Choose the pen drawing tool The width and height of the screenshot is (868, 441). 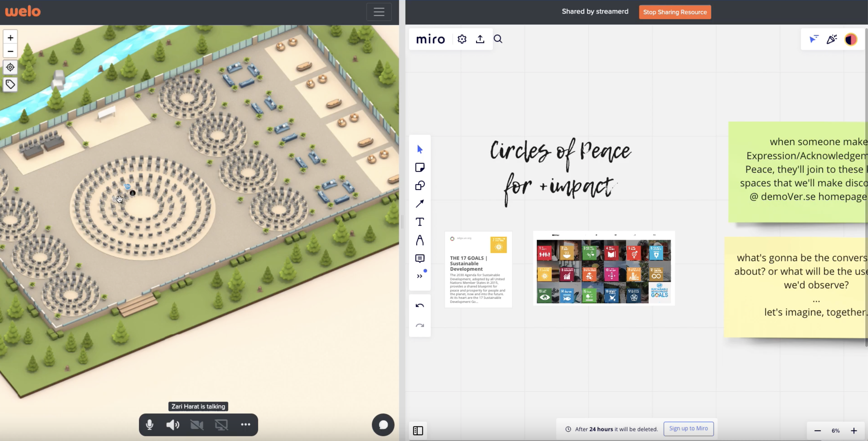pos(419,240)
